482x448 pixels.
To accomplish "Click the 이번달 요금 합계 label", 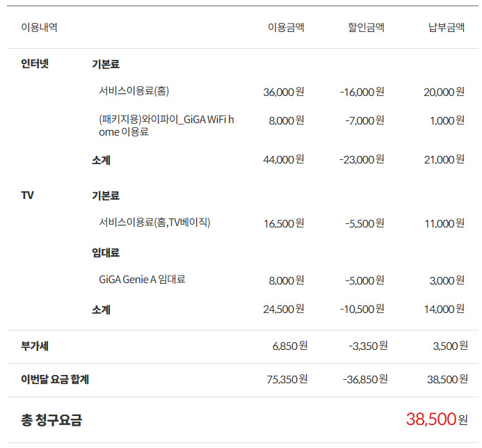I will click(55, 379).
